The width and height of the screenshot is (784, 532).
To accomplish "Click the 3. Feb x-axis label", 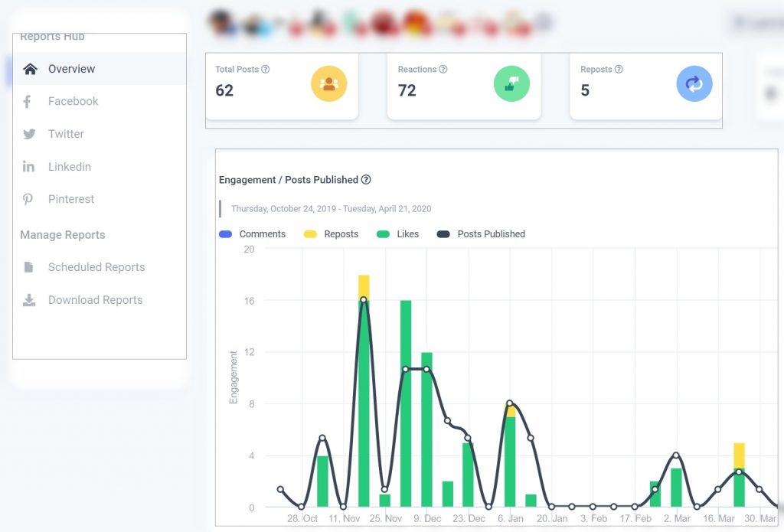I will pyautogui.click(x=593, y=518).
